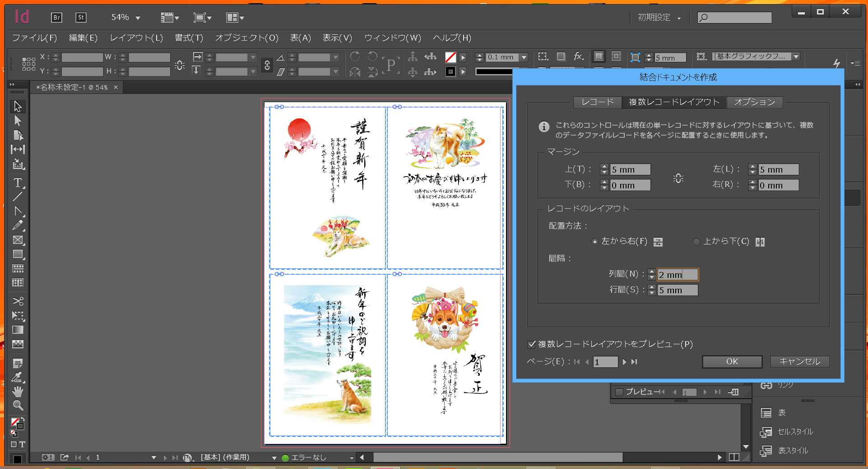Screen dimensions: 868x469
Task: Select the Rectangle tool
Action: click(x=18, y=254)
